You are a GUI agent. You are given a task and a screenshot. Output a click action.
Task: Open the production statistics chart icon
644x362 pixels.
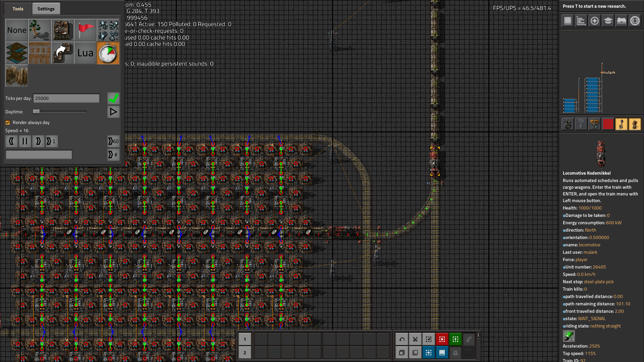[x=581, y=21]
